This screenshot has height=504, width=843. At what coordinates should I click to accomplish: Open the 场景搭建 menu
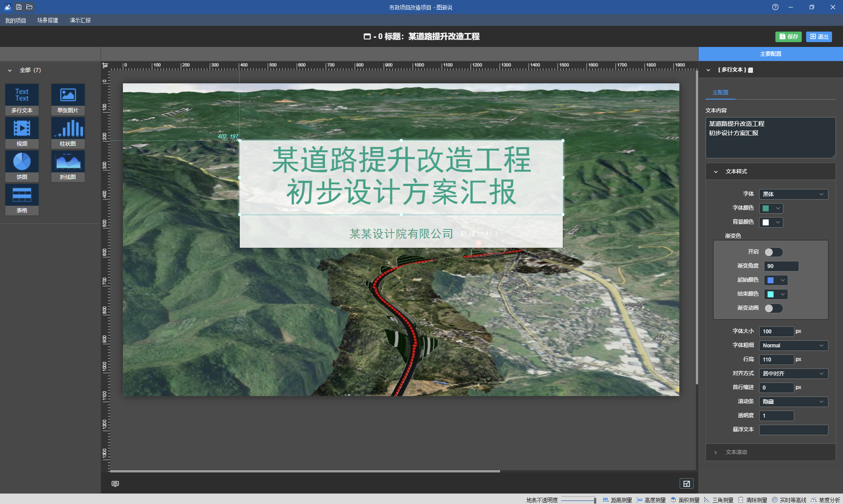click(x=47, y=20)
